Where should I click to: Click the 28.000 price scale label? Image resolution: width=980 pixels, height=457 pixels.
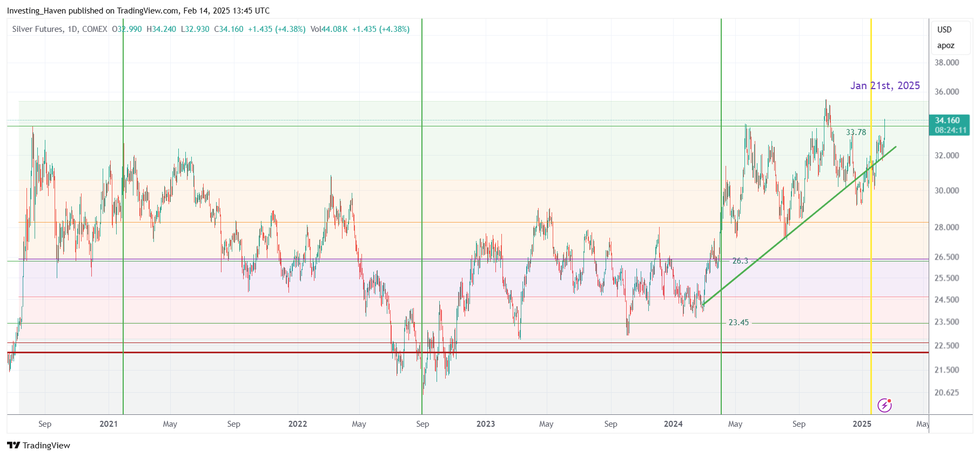(x=947, y=227)
